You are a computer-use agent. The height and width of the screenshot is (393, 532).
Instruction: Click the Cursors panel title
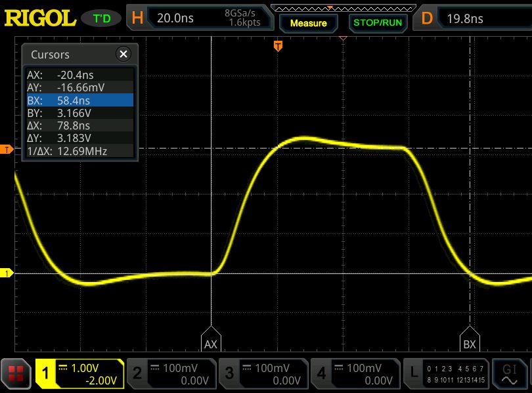click(x=50, y=55)
